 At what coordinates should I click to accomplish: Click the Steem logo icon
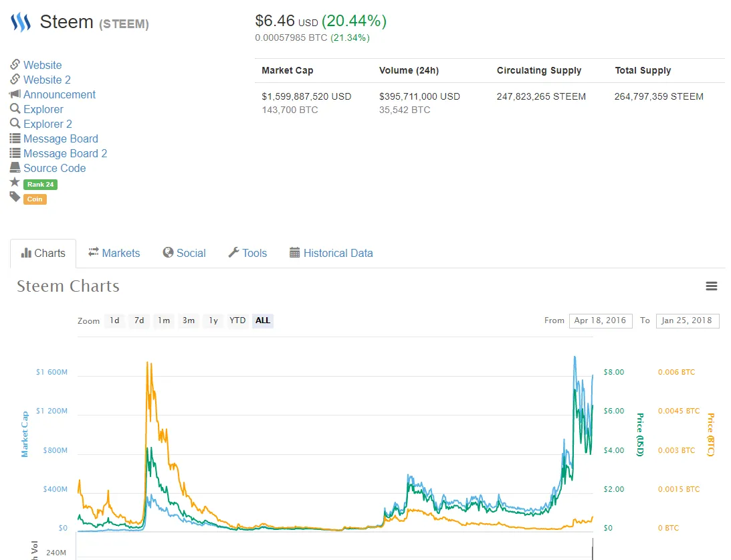coord(21,22)
